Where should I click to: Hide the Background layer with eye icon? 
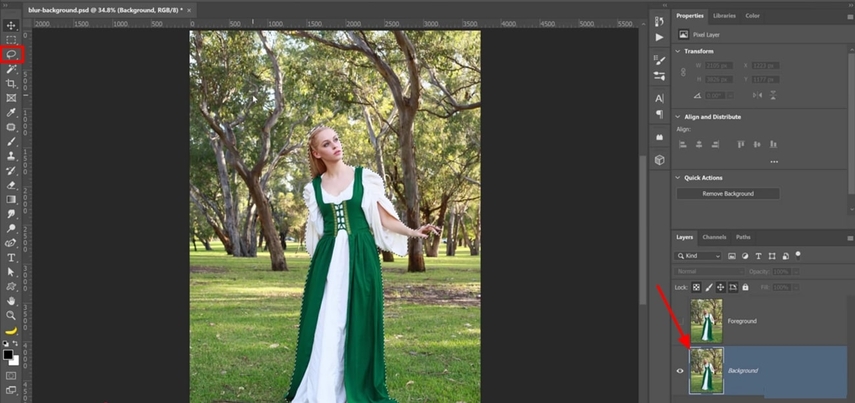680,371
